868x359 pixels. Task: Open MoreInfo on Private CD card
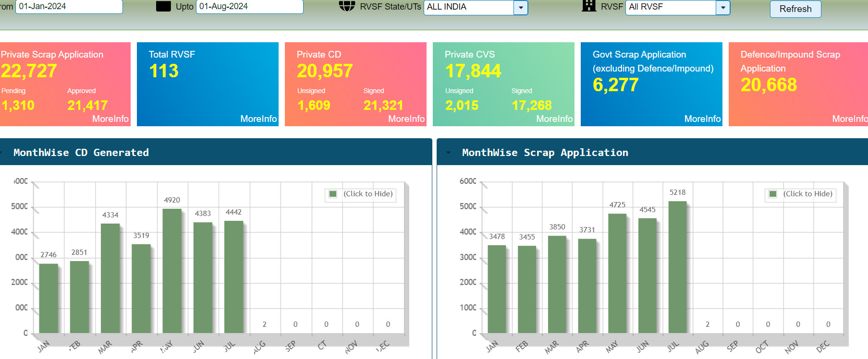(406, 119)
